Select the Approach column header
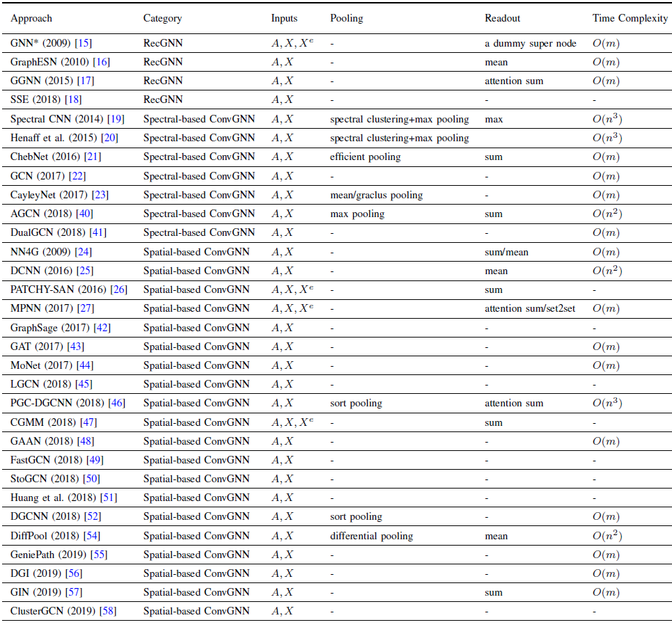The width and height of the screenshot is (672, 627). (x=31, y=19)
